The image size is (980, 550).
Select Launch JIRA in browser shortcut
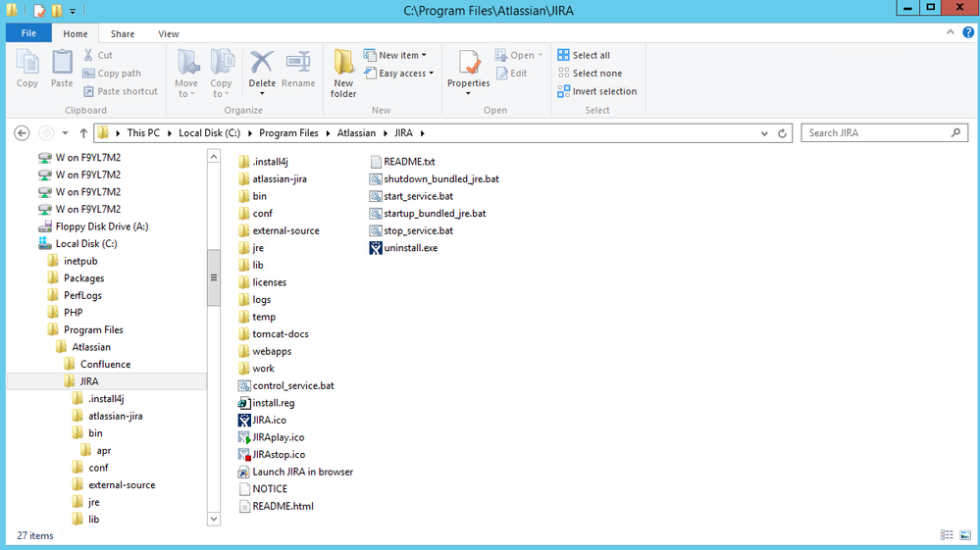(x=295, y=472)
